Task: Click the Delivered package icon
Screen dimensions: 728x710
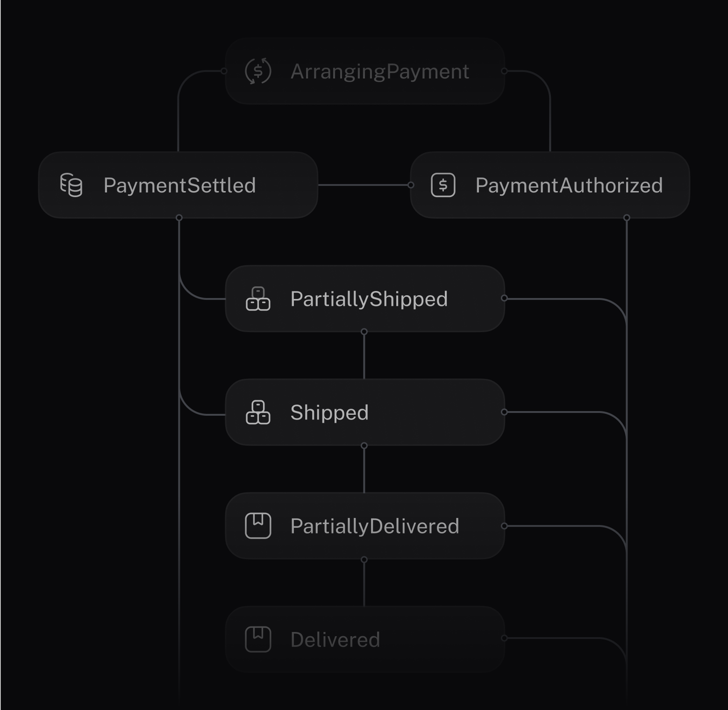Action: click(258, 639)
